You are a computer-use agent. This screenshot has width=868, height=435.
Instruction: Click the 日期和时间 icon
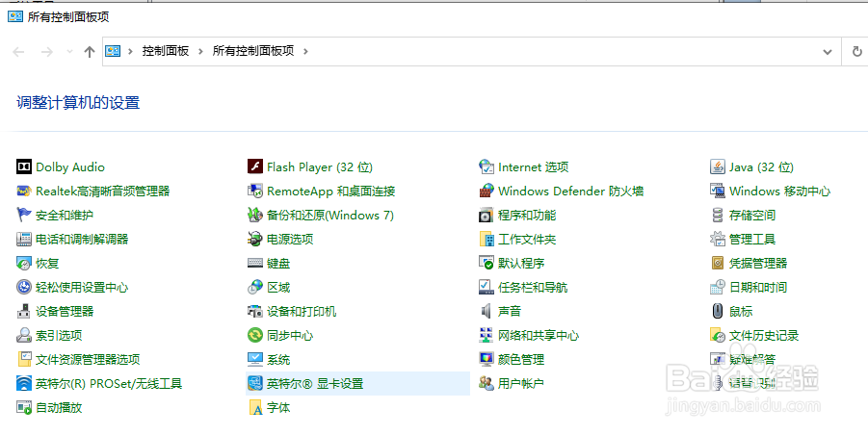[718, 287]
